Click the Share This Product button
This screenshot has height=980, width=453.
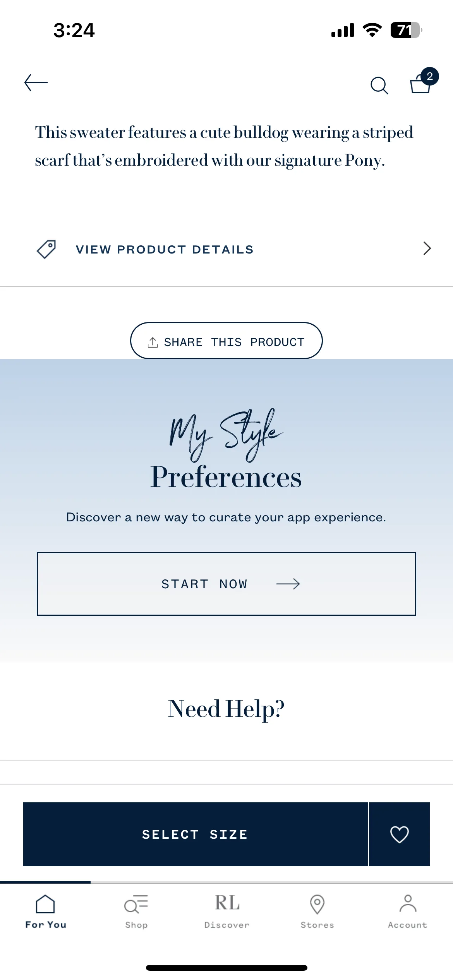(x=226, y=341)
